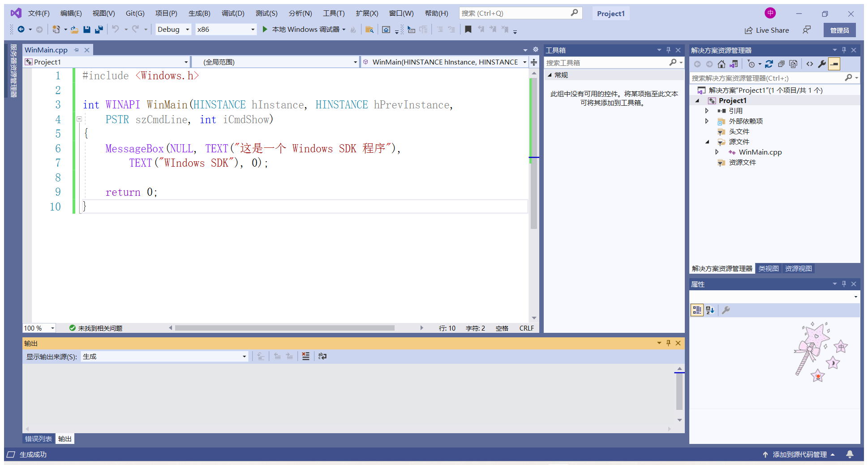
Task: Pin the WinMain.cpp tab
Action: pyautogui.click(x=77, y=50)
